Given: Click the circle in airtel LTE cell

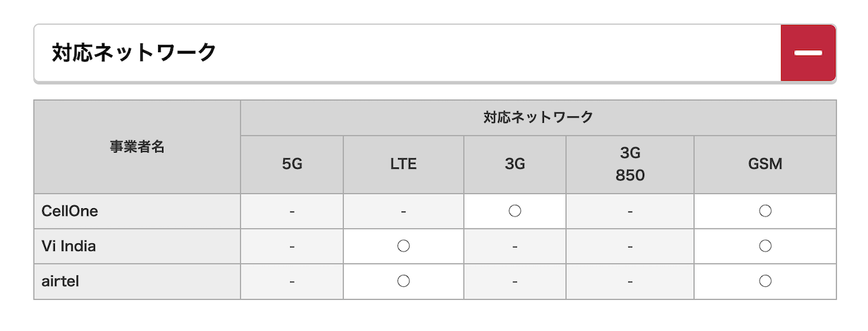Looking at the screenshot, I should click(x=403, y=281).
